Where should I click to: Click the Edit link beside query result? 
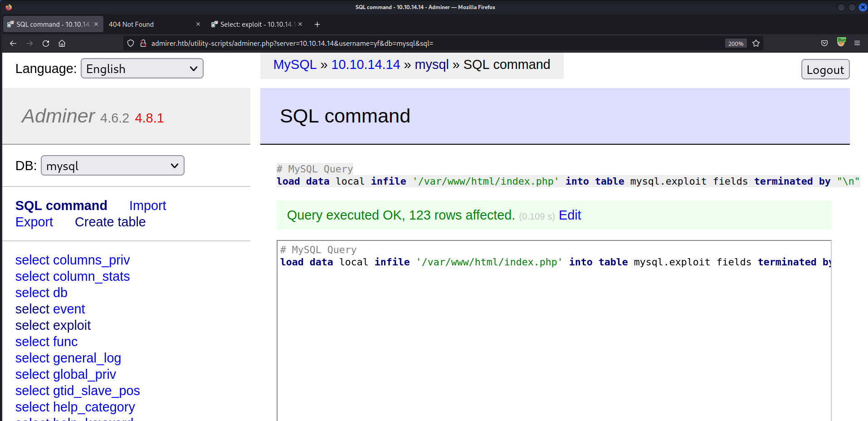570,215
